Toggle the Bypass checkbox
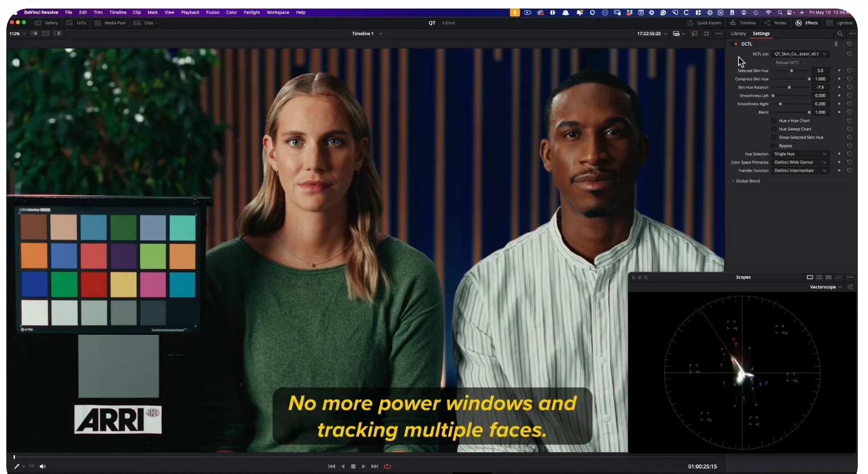 pyautogui.click(x=774, y=146)
